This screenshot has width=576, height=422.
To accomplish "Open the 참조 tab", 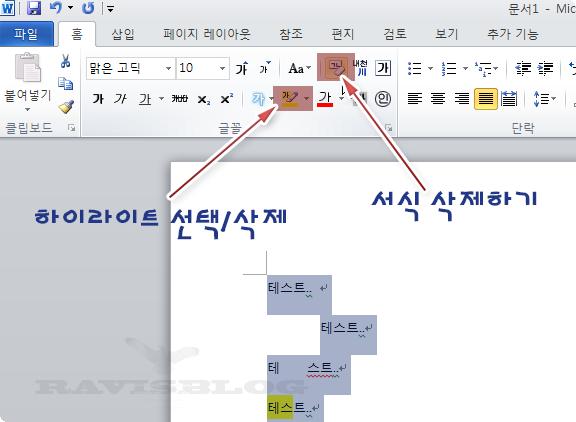I will tap(291, 35).
